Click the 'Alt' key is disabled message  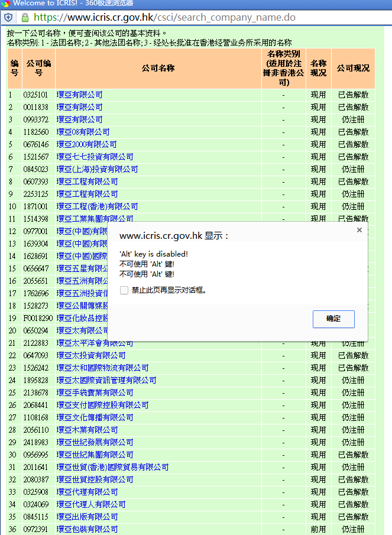(154, 254)
